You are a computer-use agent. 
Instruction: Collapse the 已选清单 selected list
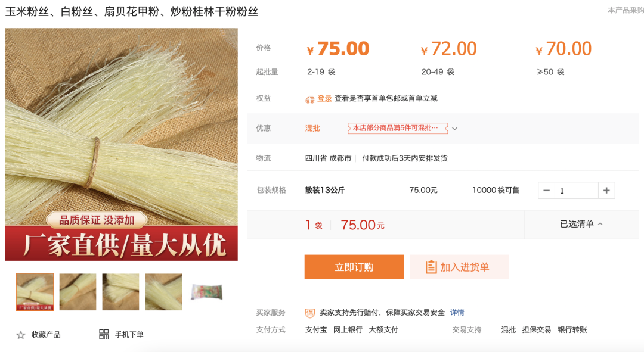pos(581,224)
